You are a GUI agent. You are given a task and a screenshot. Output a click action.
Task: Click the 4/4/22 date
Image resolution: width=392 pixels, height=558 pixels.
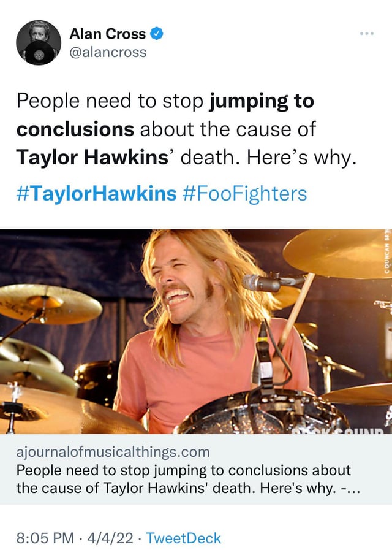click(x=110, y=538)
